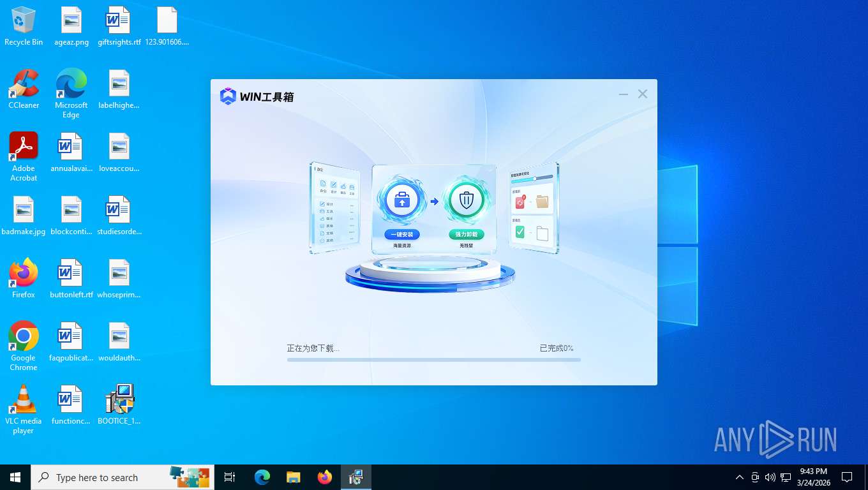Open Edge from the taskbar
Image resolution: width=868 pixels, height=490 pixels.
click(262, 477)
